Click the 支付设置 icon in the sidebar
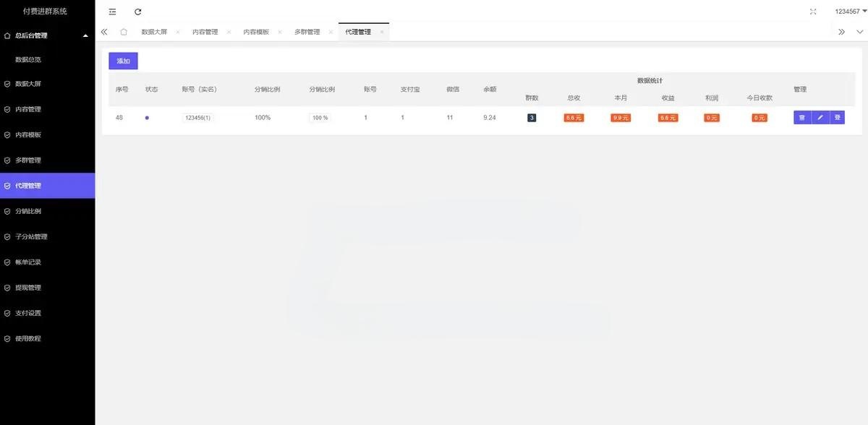Viewport: 868px width, 425px height. 7,312
